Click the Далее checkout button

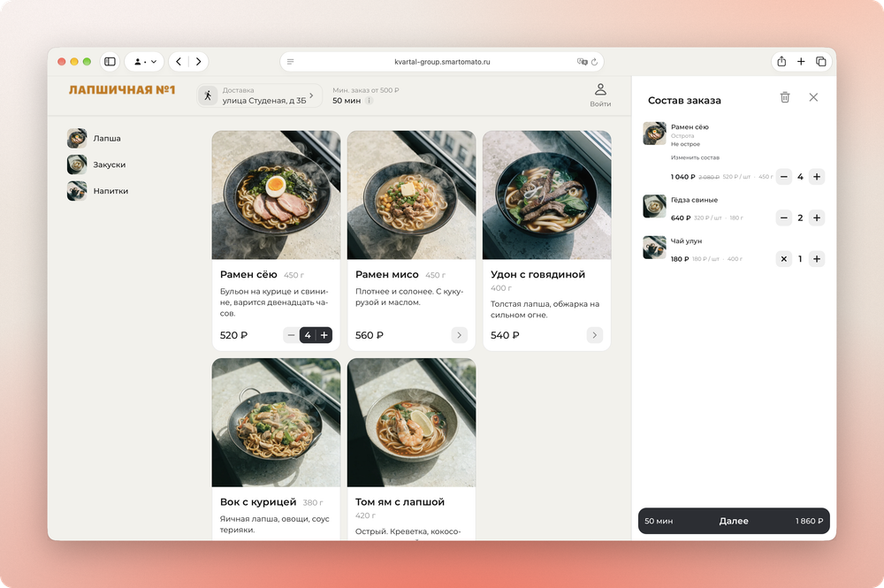click(734, 521)
